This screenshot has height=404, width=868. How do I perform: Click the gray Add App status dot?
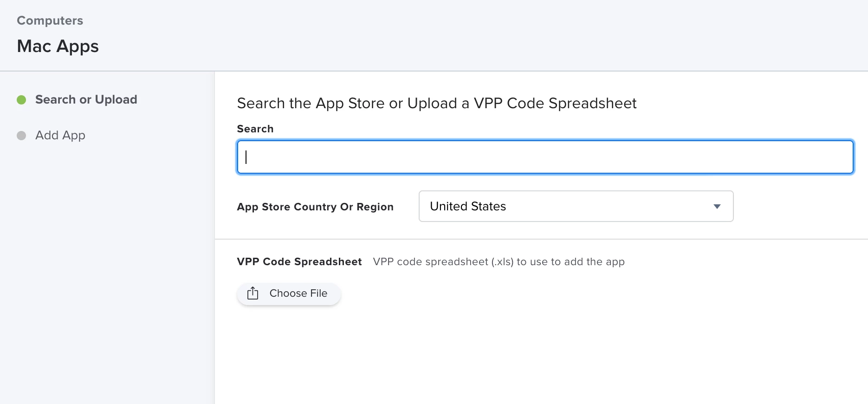click(21, 136)
